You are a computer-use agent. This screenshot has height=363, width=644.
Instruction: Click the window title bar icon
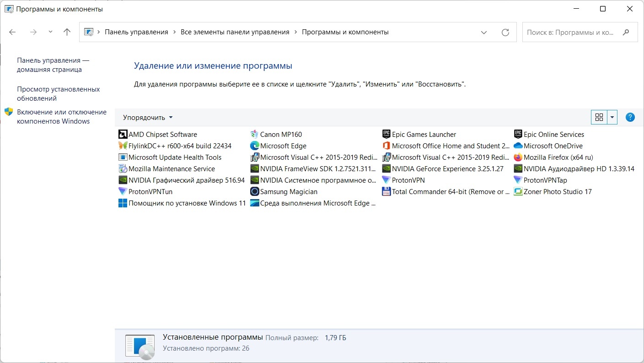[9, 9]
